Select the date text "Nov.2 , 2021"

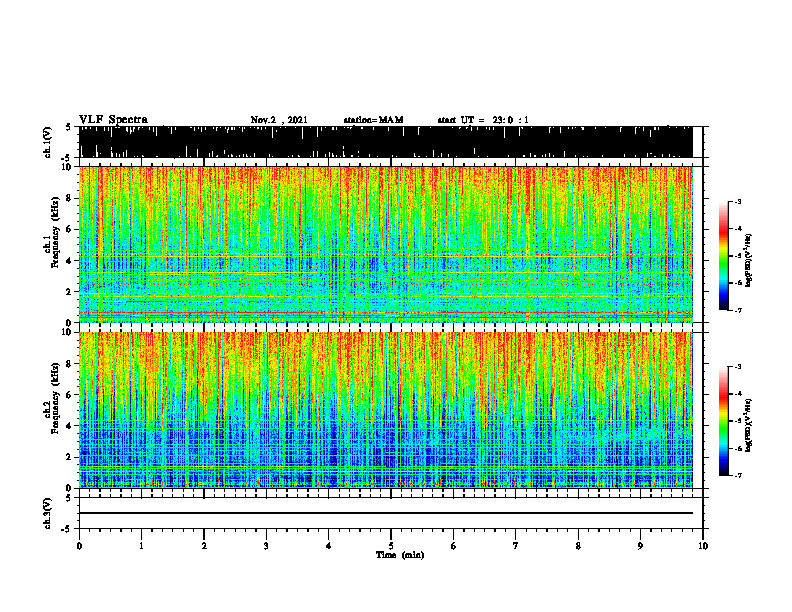click(279, 120)
